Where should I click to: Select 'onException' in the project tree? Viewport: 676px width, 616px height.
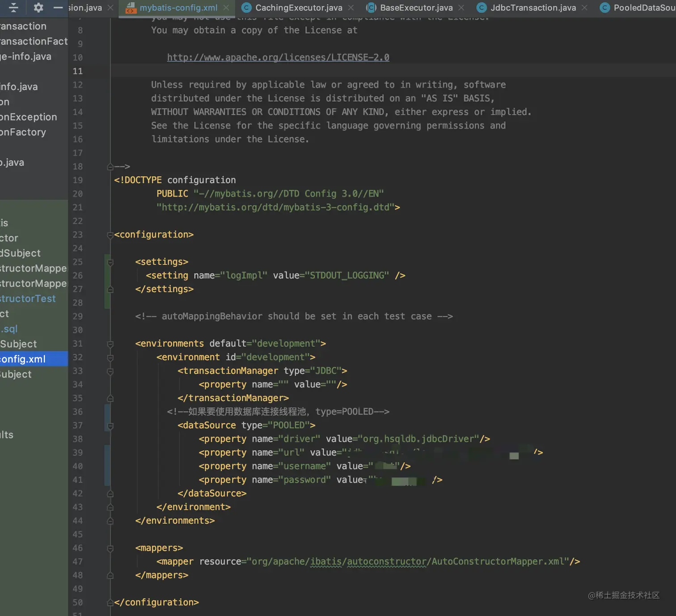pos(29,117)
